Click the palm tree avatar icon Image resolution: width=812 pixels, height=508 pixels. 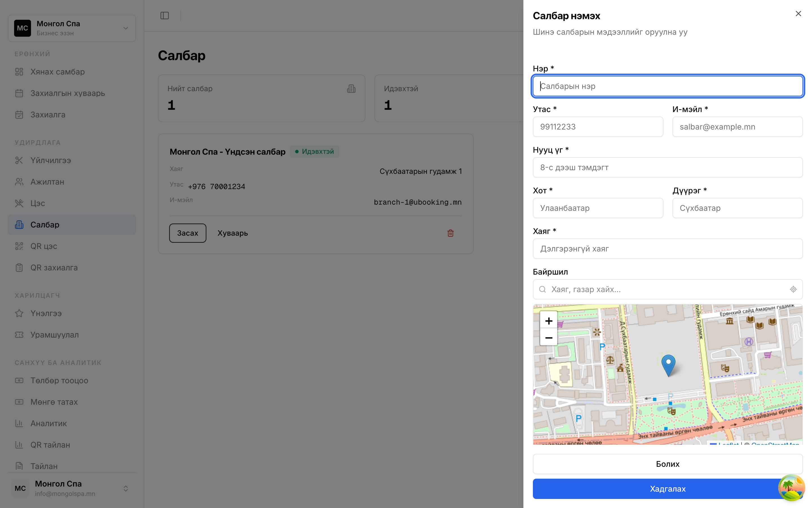tap(791, 487)
